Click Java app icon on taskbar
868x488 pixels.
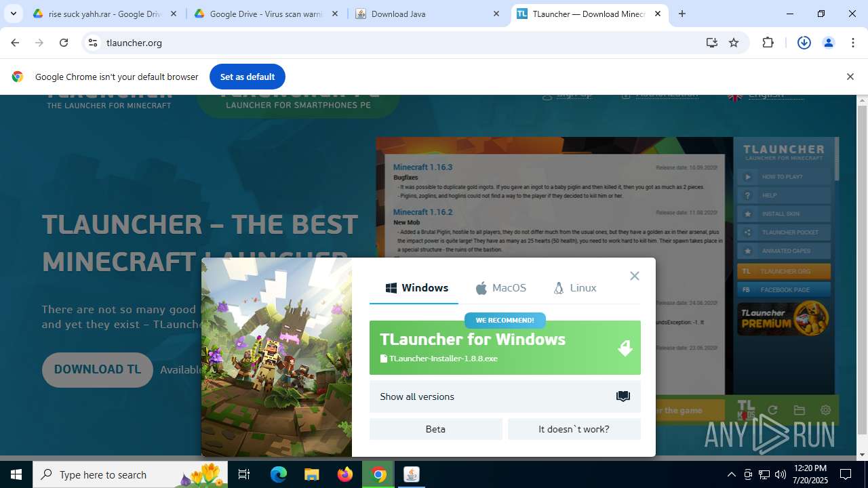(x=412, y=474)
